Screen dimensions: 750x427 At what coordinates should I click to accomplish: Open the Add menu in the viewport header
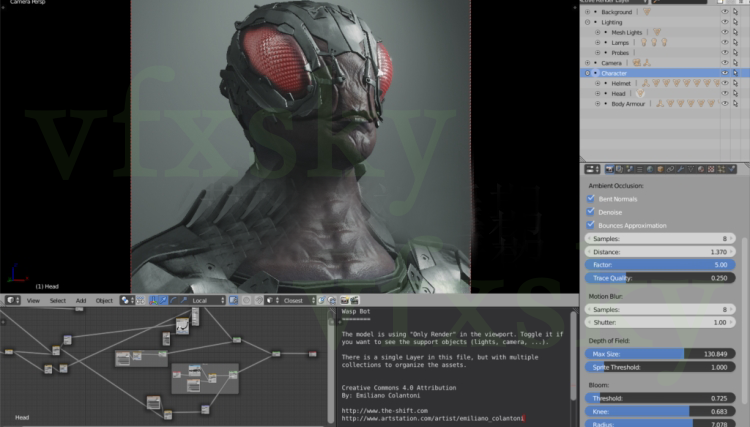(81, 300)
